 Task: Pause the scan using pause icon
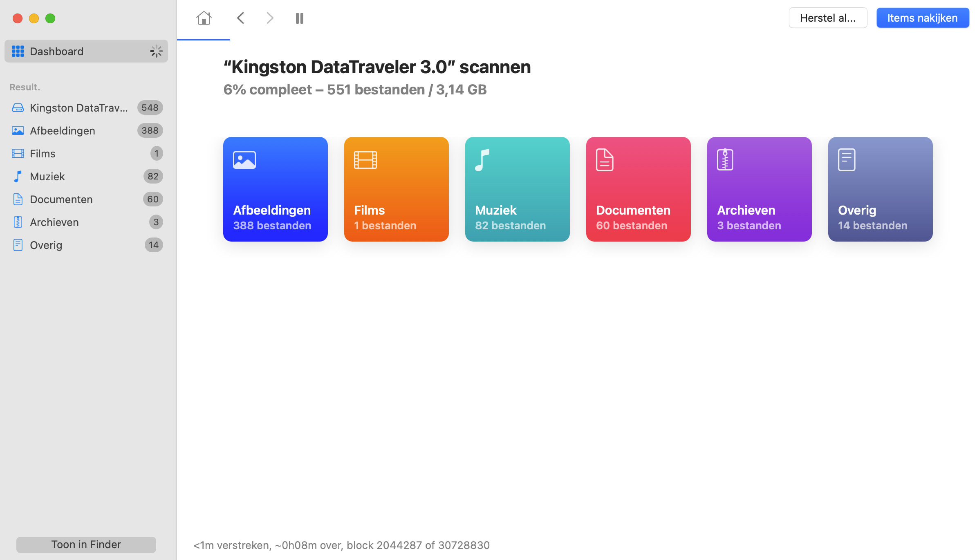click(299, 18)
